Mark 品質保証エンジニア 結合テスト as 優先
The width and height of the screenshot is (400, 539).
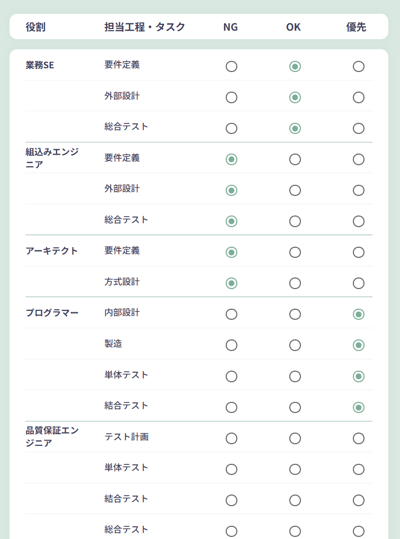(358, 500)
